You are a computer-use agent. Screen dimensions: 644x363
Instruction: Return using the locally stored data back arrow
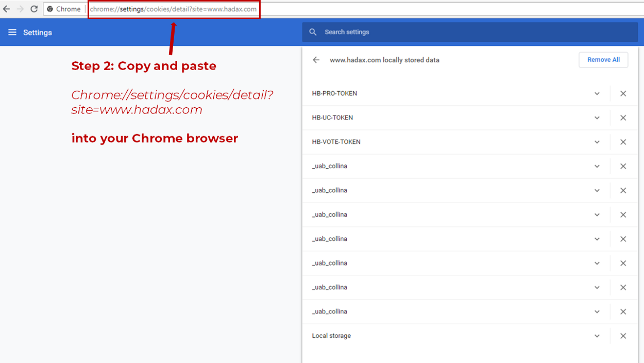pos(316,60)
